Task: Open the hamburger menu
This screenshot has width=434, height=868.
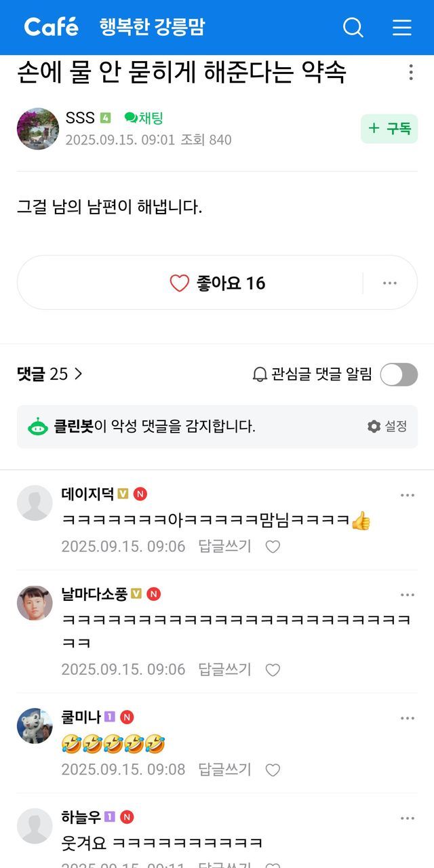Action: click(x=402, y=27)
